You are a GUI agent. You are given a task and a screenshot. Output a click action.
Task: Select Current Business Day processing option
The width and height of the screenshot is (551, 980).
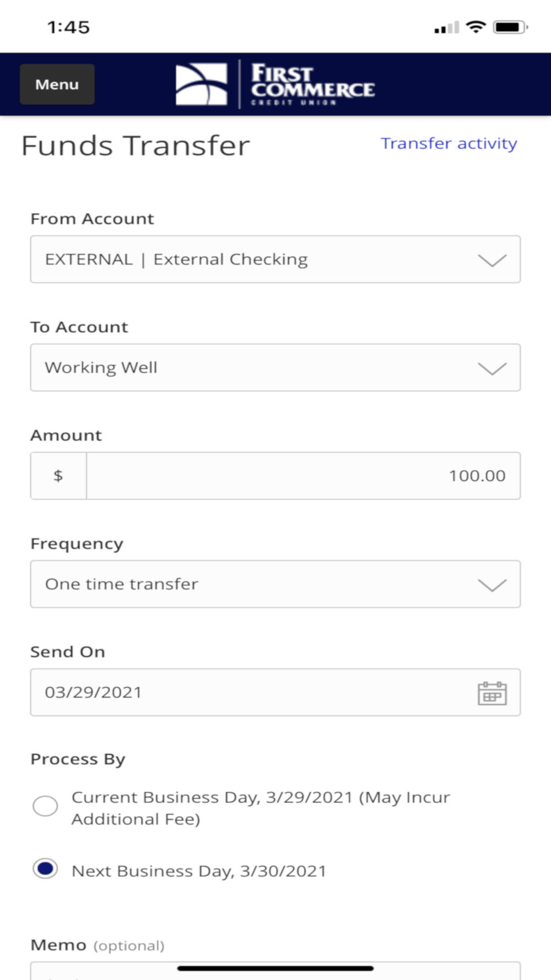click(45, 806)
